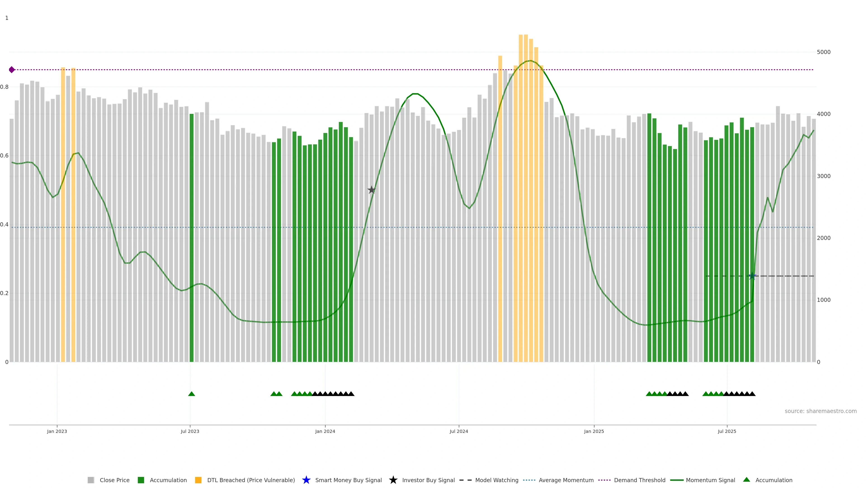Click the green Accumulation triangle legend icon

[746, 480]
